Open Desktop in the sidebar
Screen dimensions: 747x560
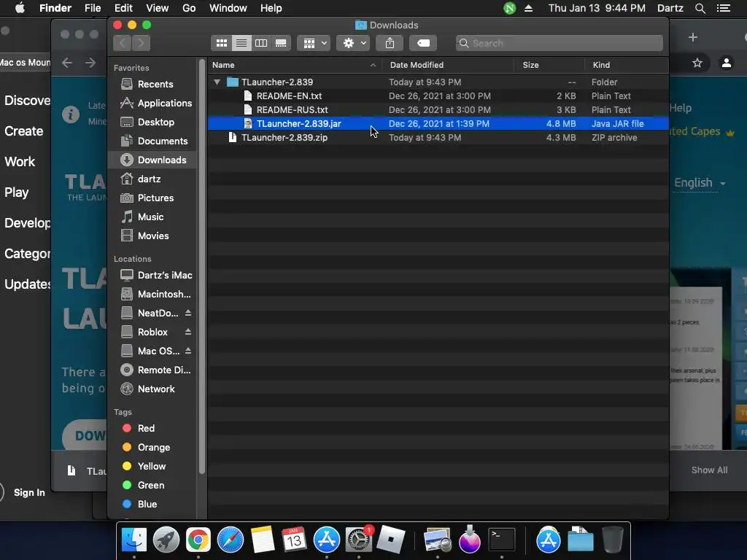click(x=152, y=122)
